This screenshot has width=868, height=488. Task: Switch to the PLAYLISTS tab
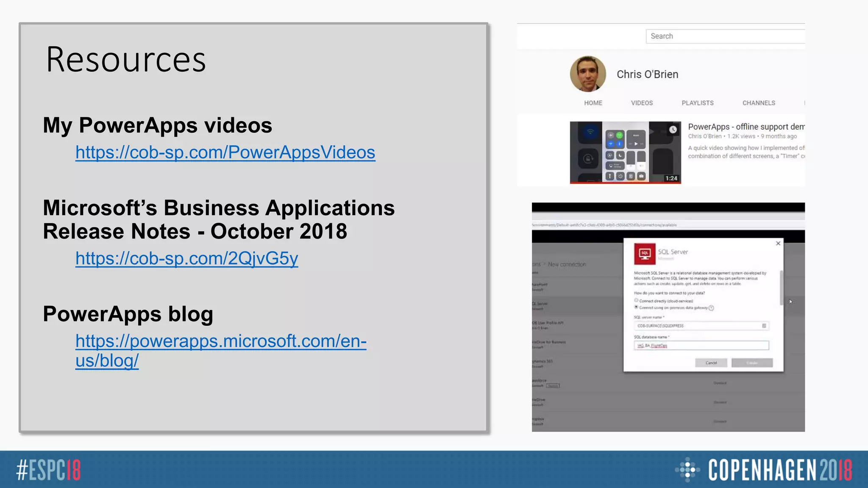point(698,103)
